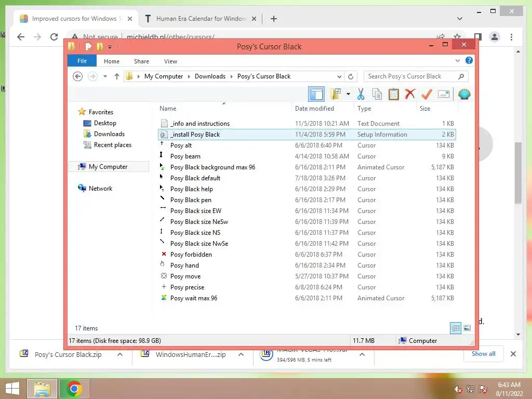Select the Posy wait max 96 file

tap(307, 298)
